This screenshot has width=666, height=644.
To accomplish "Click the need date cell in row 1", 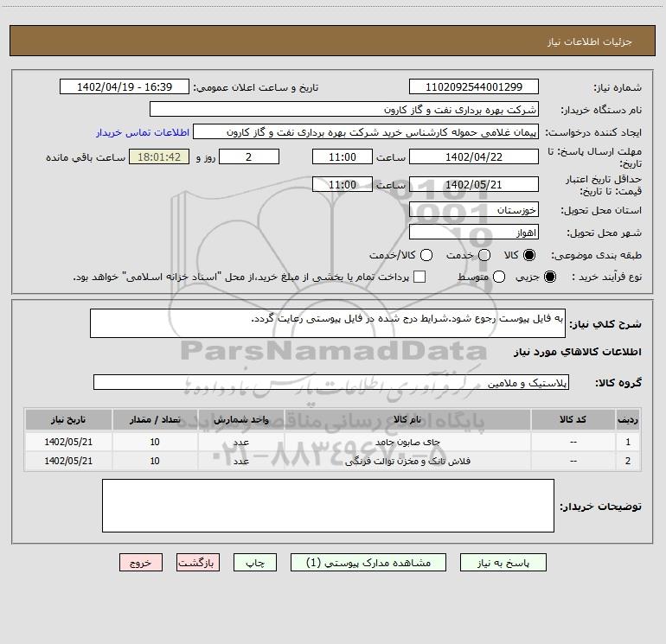I will pyautogui.click(x=68, y=442).
